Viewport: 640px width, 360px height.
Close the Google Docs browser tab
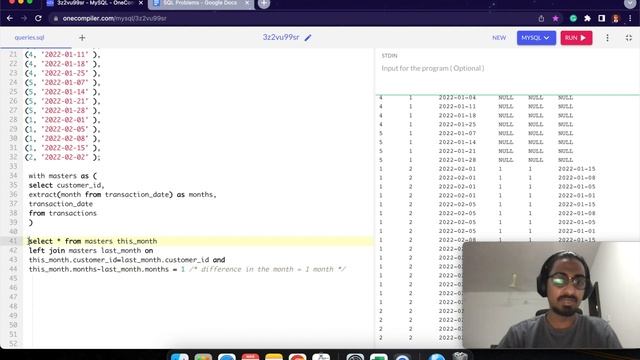pos(247,3)
